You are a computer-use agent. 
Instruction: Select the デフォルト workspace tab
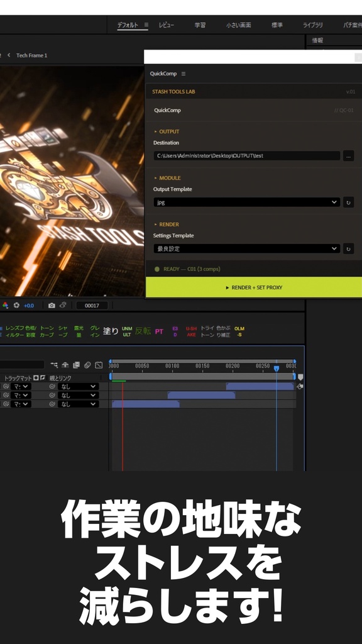pyautogui.click(x=128, y=25)
